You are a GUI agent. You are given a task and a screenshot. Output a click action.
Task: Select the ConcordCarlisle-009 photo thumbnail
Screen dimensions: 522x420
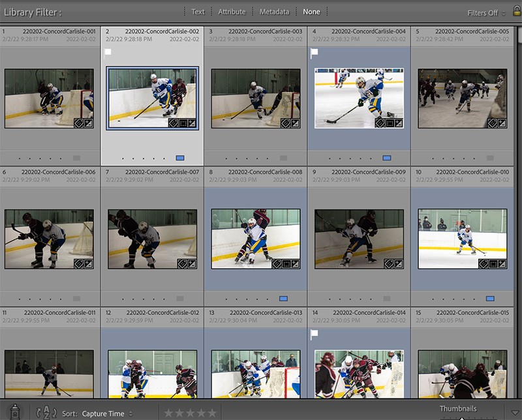pyautogui.click(x=359, y=239)
